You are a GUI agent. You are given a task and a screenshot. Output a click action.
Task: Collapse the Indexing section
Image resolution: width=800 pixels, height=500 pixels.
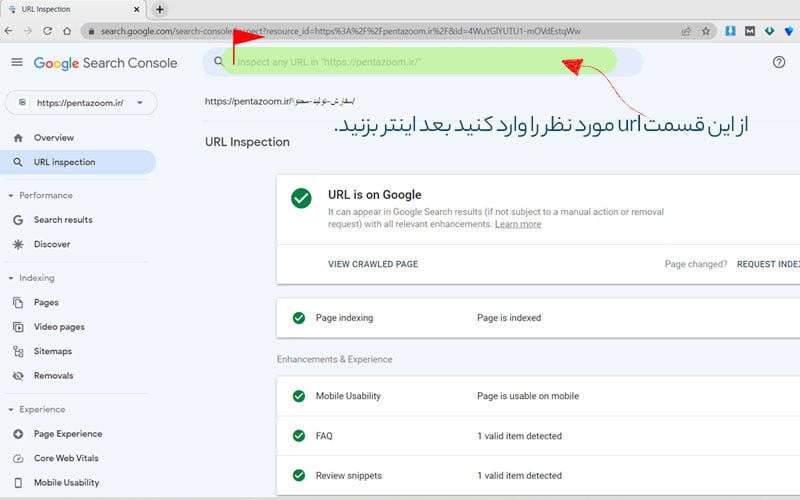pos(11,278)
